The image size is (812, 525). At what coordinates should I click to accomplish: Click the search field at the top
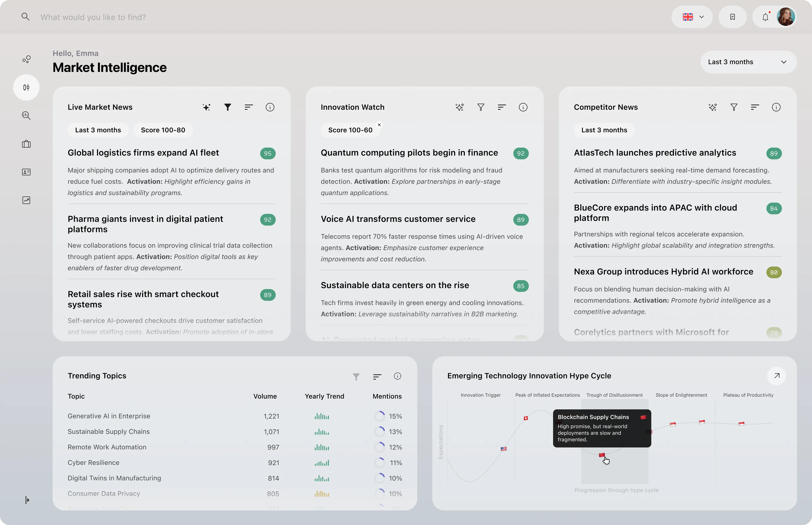pos(93,17)
